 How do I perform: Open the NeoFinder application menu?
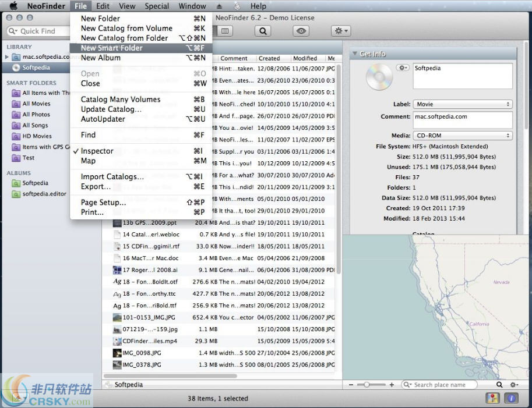[46, 6]
